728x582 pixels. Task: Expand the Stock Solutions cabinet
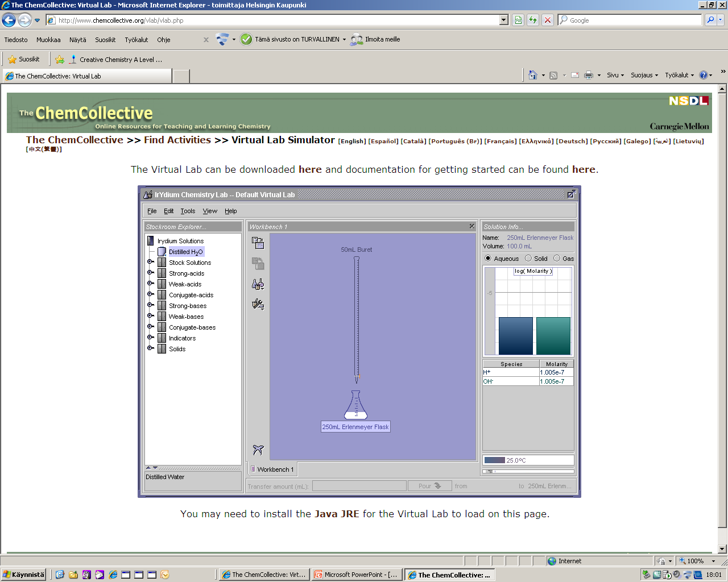click(x=151, y=262)
